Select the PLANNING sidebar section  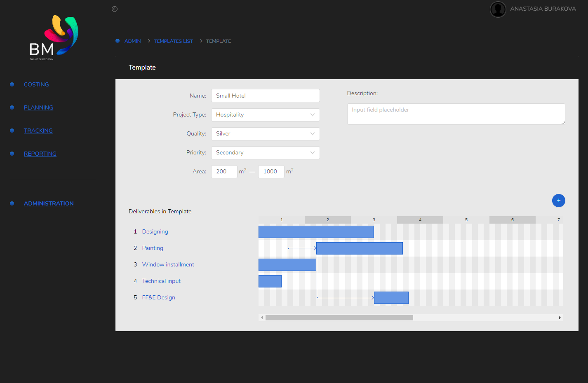pos(38,107)
